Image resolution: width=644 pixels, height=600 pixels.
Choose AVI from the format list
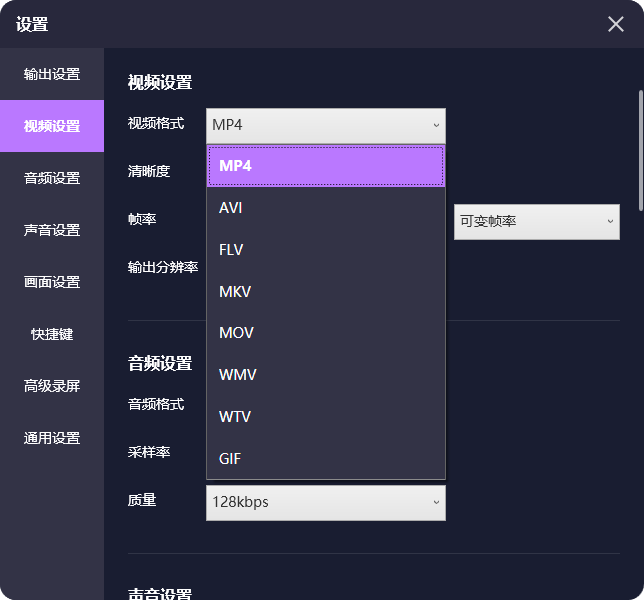coord(326,208)
